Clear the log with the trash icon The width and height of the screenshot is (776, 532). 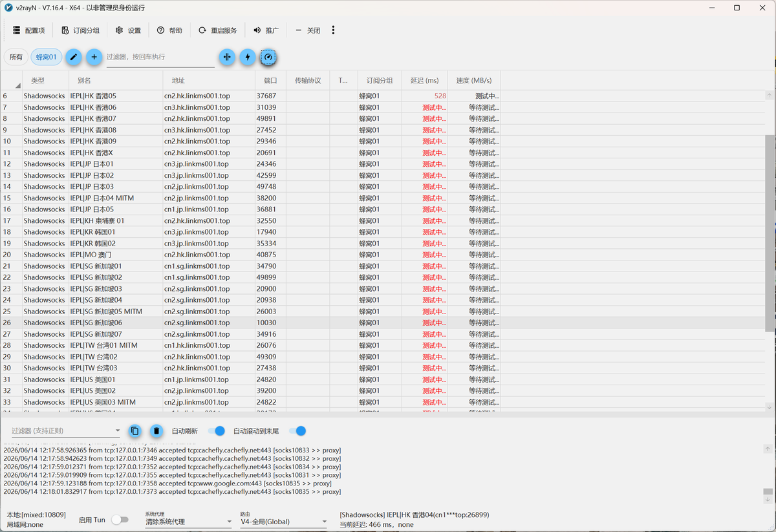(156, 431)
